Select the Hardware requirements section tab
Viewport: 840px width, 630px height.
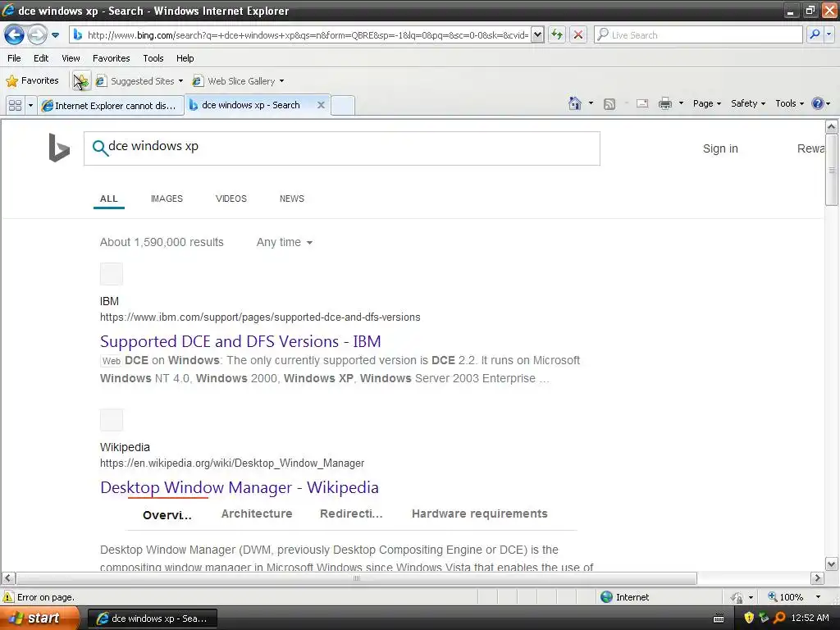point(479,514)
